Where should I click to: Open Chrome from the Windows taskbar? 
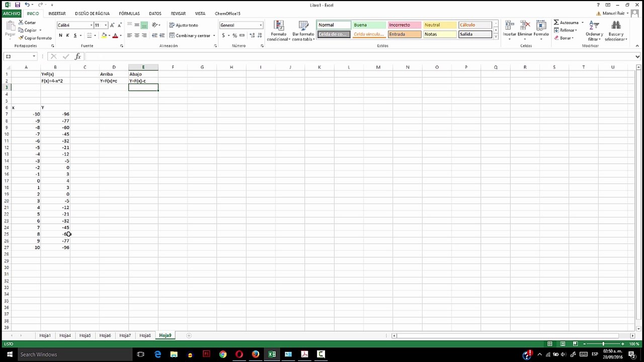(223, 354)
